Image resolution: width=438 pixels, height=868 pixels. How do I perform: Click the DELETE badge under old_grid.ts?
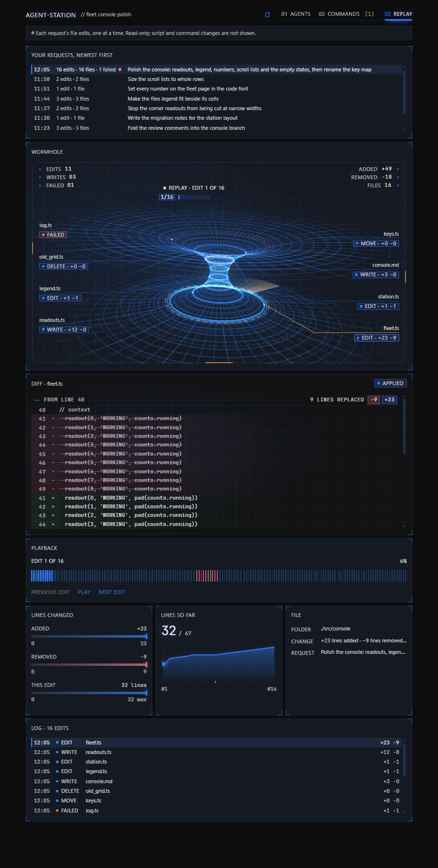click(x=64, y=266)
